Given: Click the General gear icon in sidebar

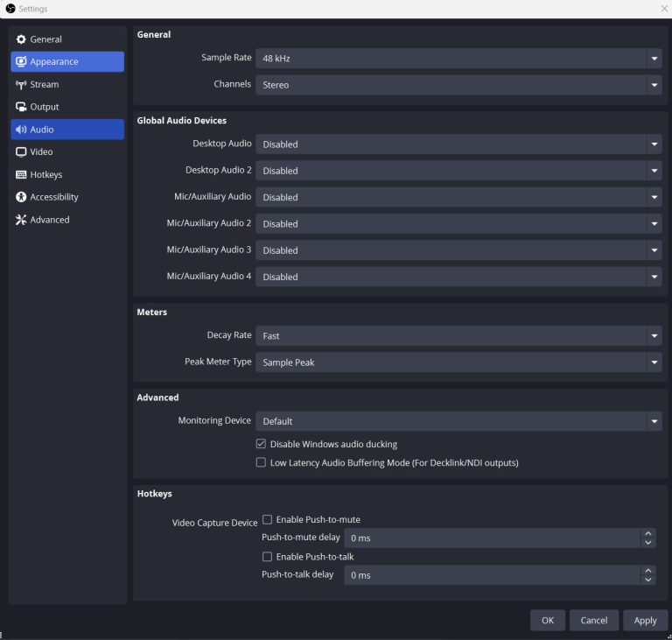Looking at the screenshot, I should (x=22, y=39).
